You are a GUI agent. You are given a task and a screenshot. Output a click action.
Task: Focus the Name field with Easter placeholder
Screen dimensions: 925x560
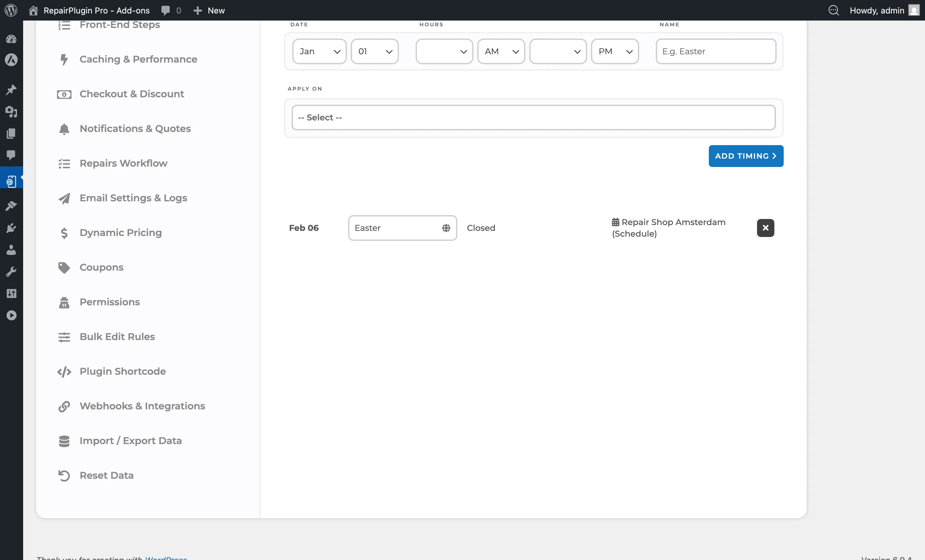[716, 51]
